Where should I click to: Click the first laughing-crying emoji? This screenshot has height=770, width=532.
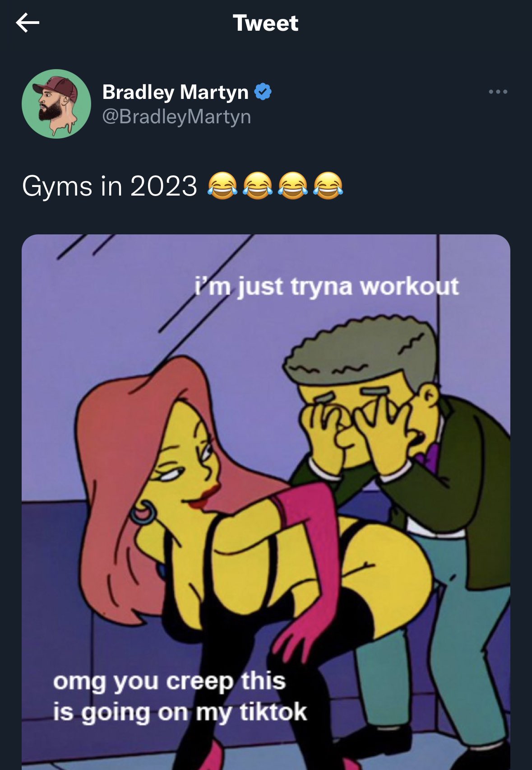222,186
